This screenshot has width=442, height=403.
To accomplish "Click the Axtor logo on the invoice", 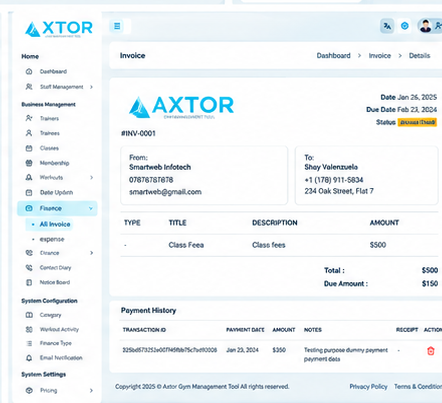I will (x=181, y=107).
